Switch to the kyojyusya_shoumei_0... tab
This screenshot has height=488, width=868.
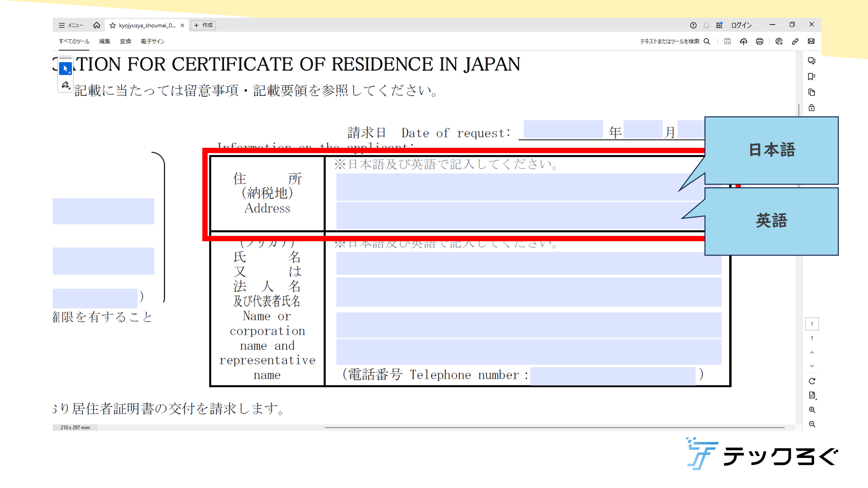tap(147, 25)
